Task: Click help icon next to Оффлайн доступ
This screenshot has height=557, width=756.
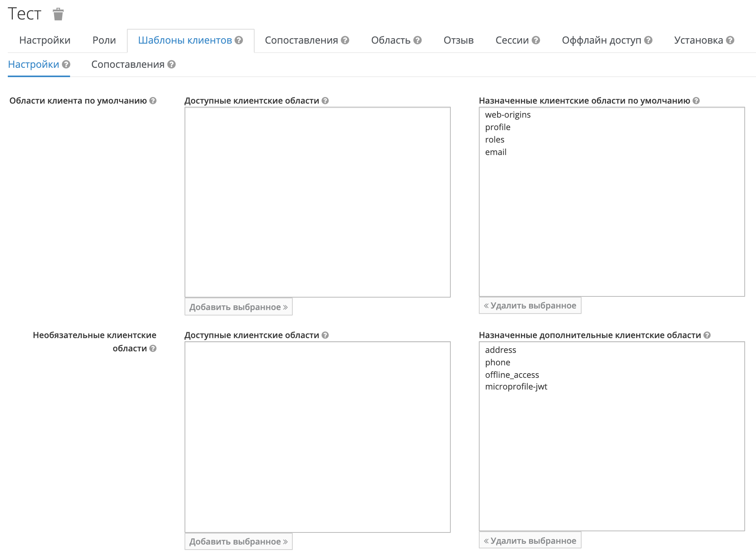Action: click(x=648, y=40)
